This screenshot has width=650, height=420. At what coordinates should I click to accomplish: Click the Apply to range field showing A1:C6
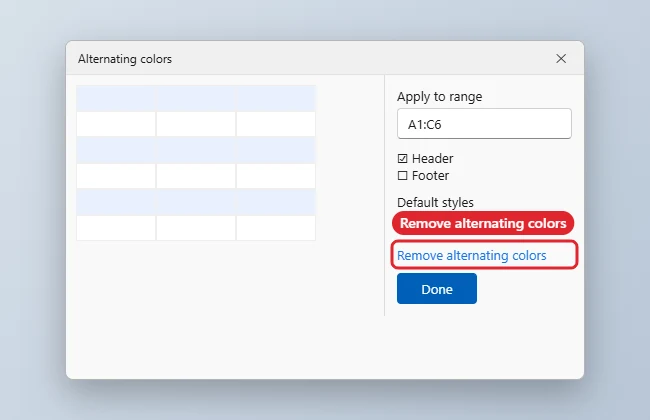click(484, 124)
